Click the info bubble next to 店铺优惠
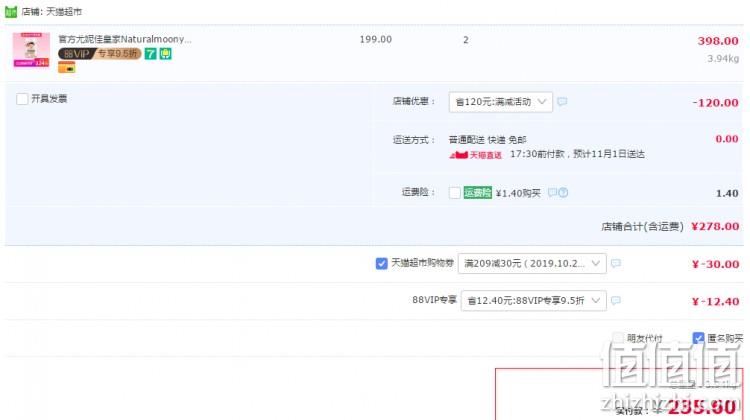Screen dimensions: 750x420 (x=562, y=101)
